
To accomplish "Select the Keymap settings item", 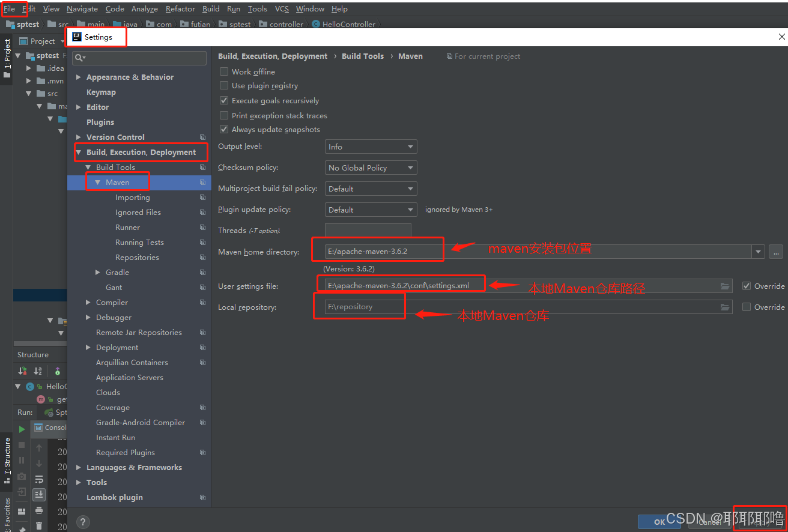I will [101, 92].
